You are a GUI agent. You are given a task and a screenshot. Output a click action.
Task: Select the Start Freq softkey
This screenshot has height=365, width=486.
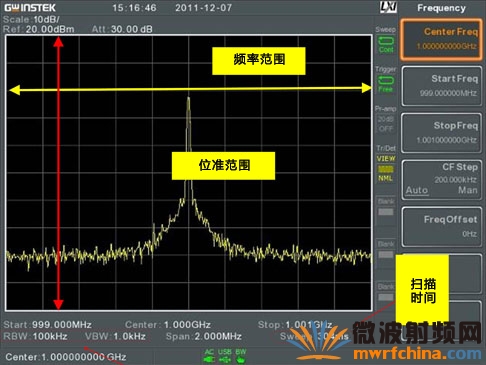tap(442, 86)
